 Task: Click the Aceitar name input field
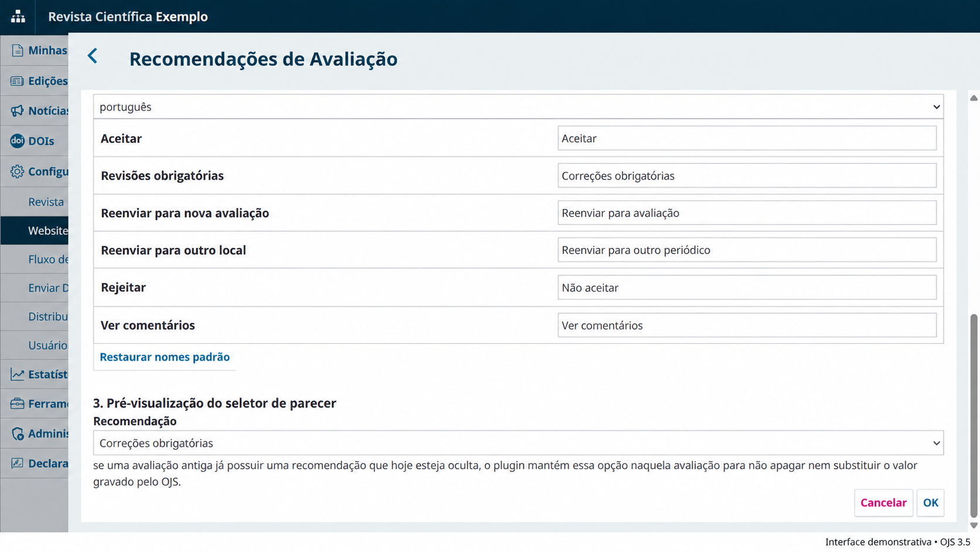pyautogui.click(x=747, y=138)
